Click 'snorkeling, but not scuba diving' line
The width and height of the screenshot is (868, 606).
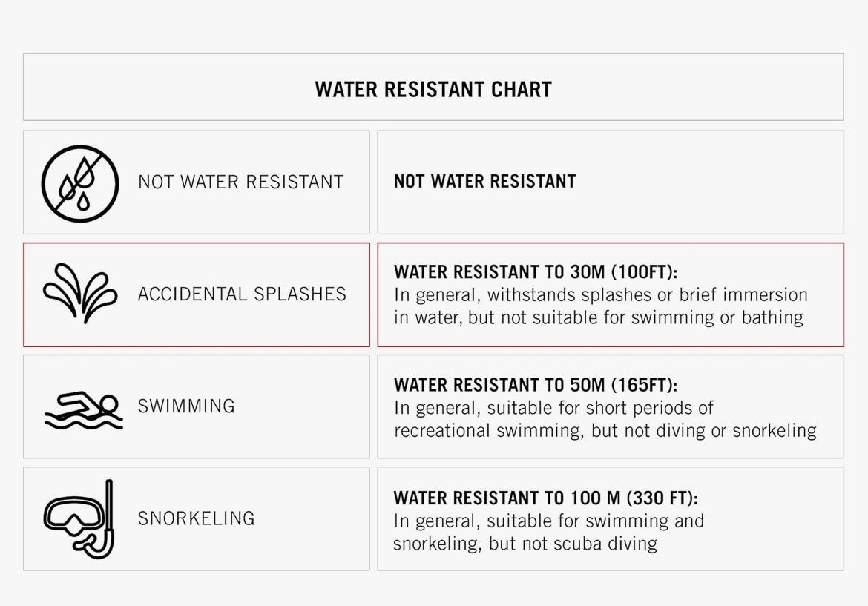click(525, 544)
